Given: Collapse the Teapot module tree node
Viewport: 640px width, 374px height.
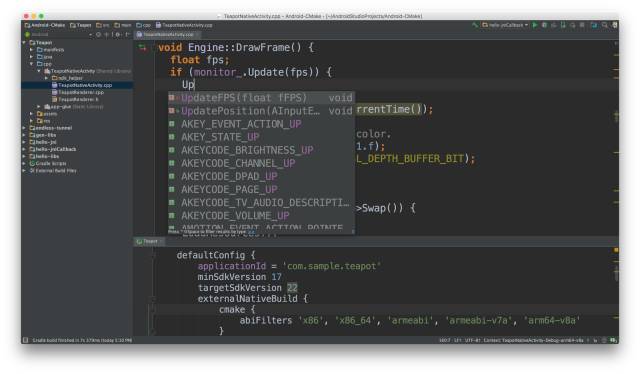Looking at the screenshot, I should point(24,42).
